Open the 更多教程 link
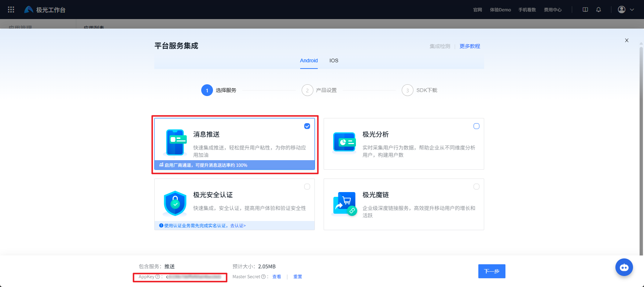The width and height of the screenshot is (644, 287). (470, 46)
